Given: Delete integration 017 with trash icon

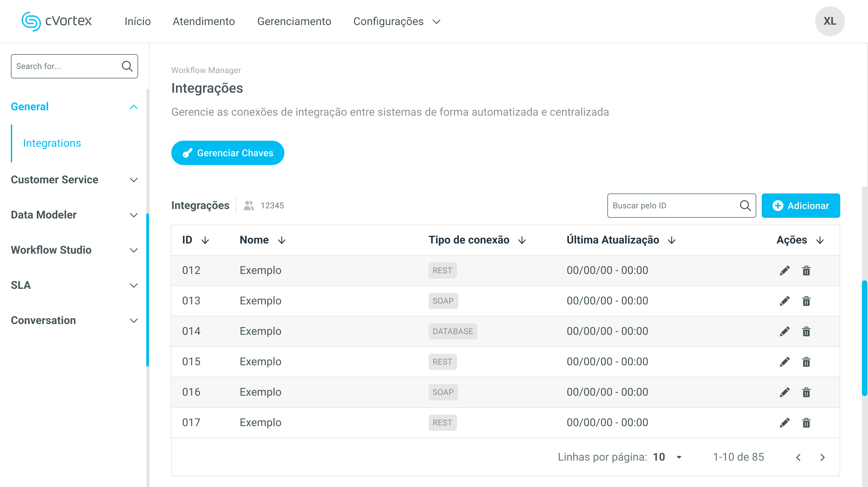Looking at the screenshot, I should 806,423.
